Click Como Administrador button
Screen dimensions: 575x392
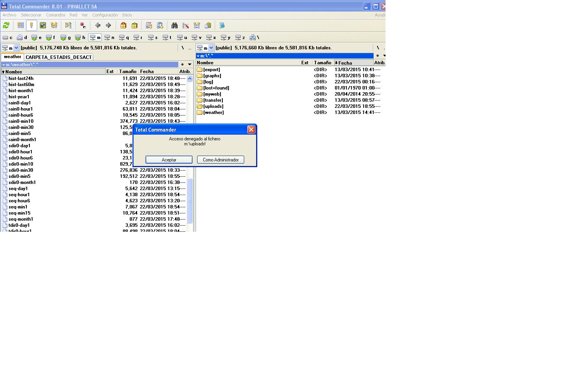221,160
